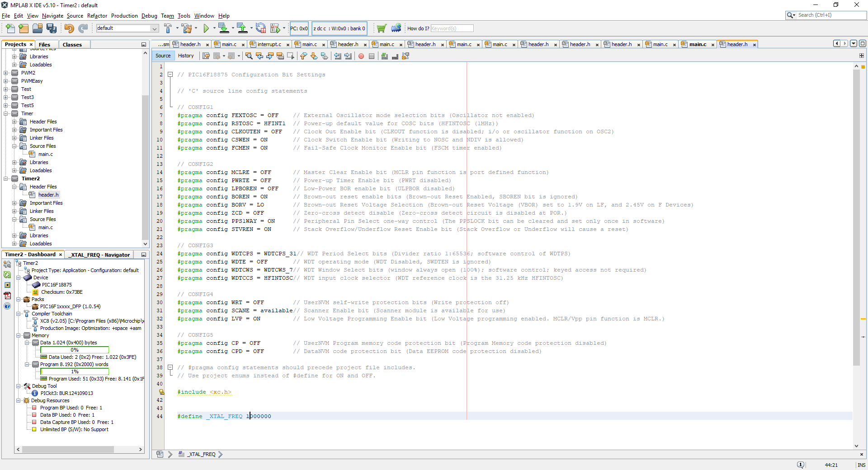Viewport: 868px width, 470px height.
Task: Open the Refactor menu
Action: (97, 16)
